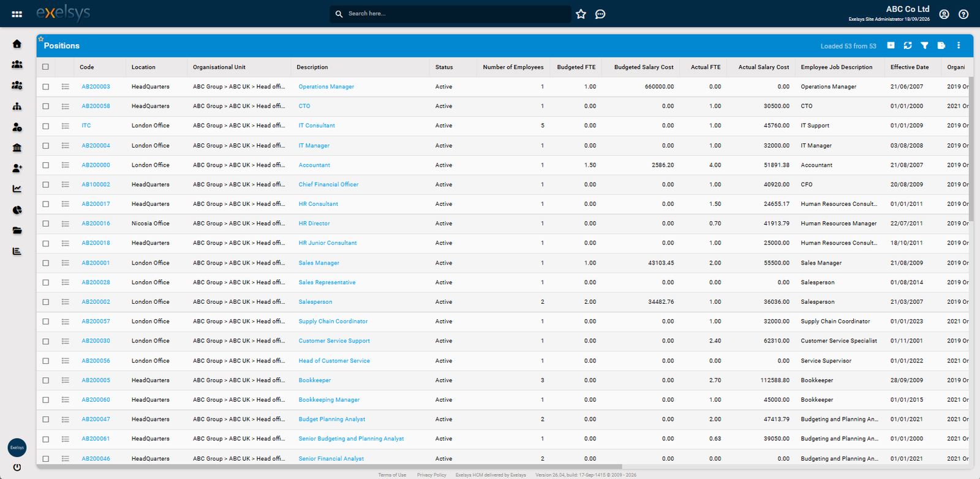Screen dimensions: 980x479
Task: Tick the checkbox for AB200047
Action: 45,420
